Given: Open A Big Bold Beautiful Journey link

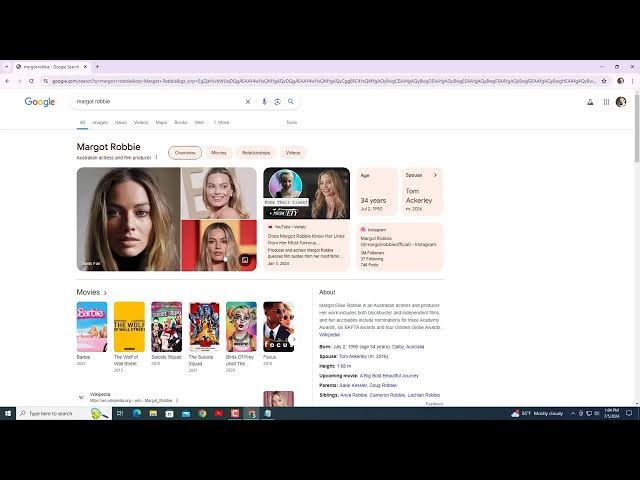Looking at the screenshot, I should (389, 376).
